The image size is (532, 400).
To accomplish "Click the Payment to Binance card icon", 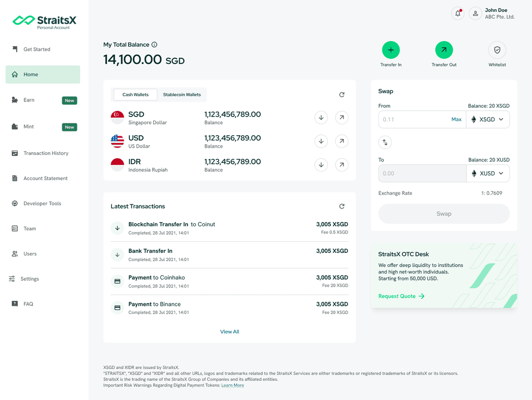I will click(117, 307).
